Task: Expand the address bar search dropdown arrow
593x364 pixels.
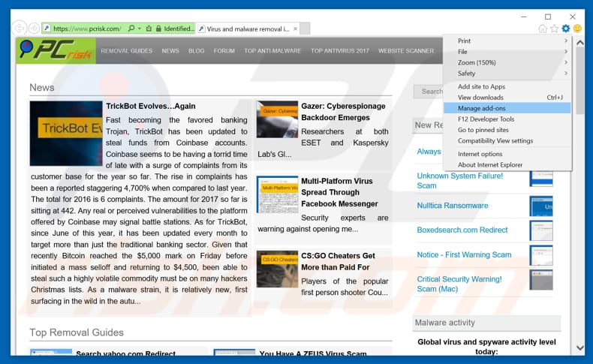Action: 140,29
